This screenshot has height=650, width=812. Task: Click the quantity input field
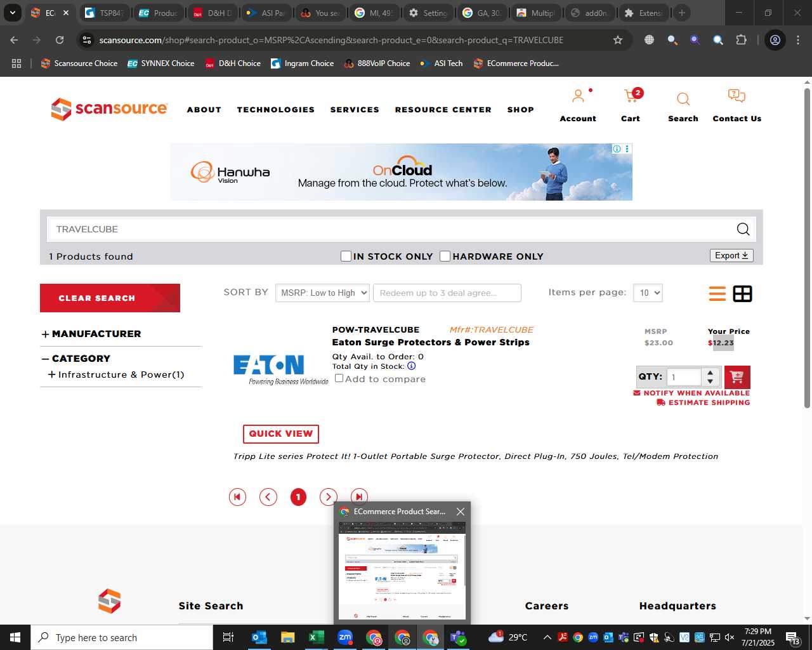(684, 377)
